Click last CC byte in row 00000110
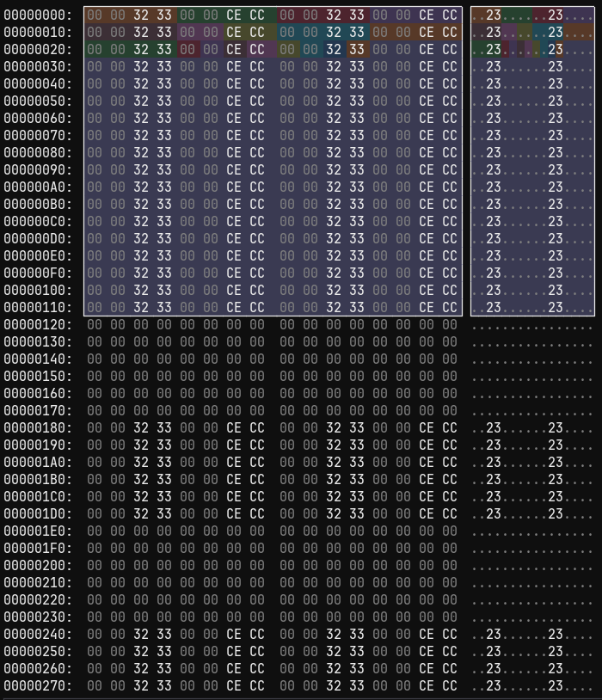The width and height of the screenshot is (602, 700). (x=450, y=307)
